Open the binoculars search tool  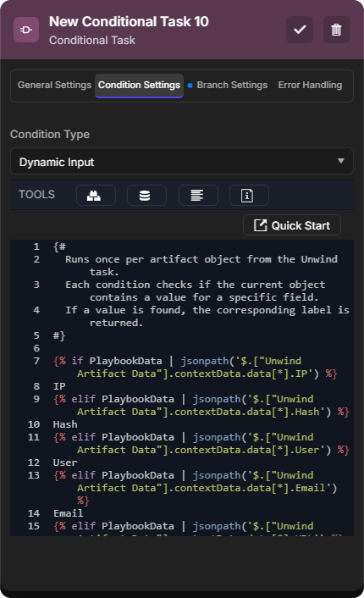pyautogui.click(x=96, y=196)
